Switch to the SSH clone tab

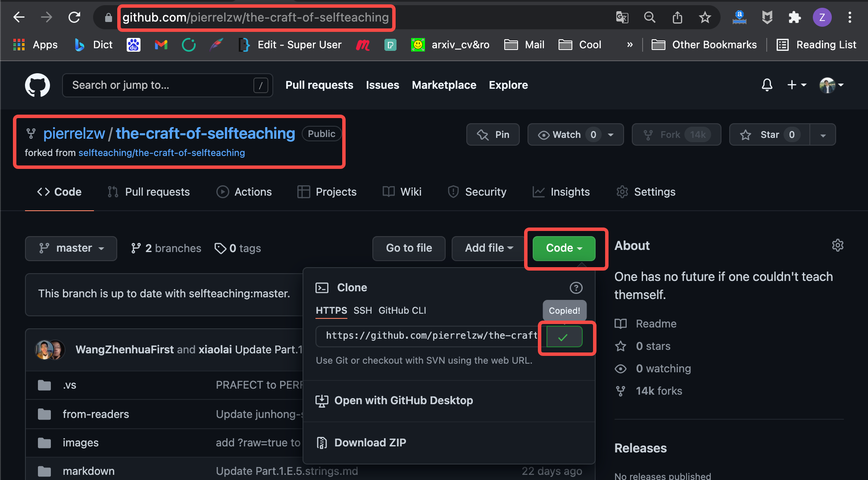(362, 311)
